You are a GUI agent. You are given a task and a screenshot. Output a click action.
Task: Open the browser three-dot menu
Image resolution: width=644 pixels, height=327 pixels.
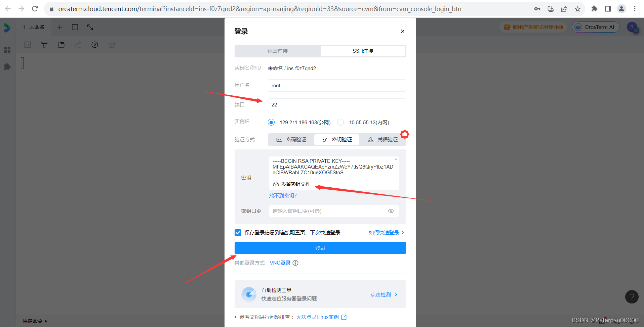pyautogui.click(x=635, y=9)
